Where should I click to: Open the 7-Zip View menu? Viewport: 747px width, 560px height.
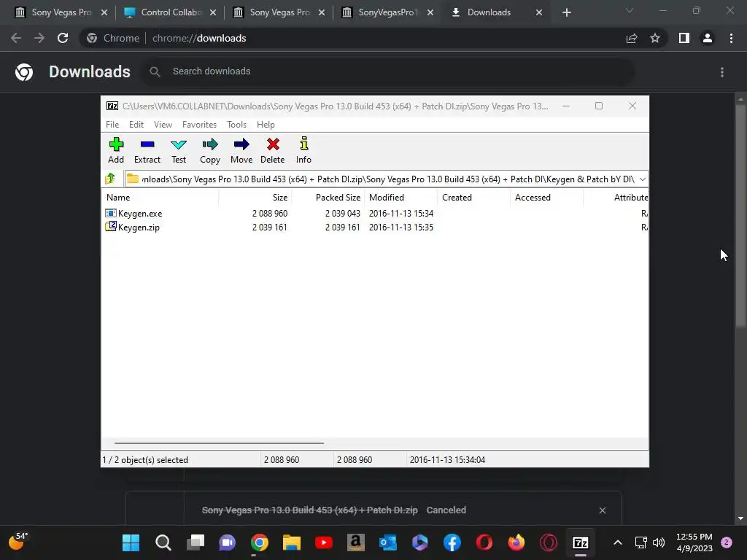163,124
